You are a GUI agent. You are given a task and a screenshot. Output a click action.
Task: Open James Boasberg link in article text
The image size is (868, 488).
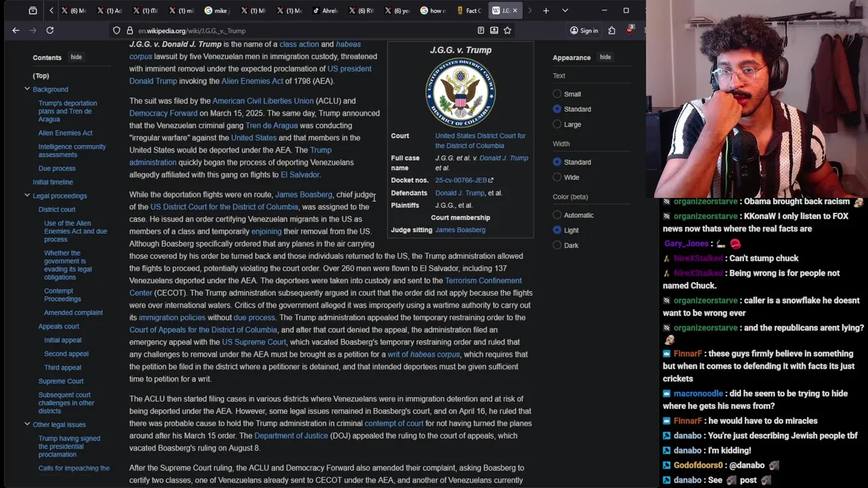point(304,195)
